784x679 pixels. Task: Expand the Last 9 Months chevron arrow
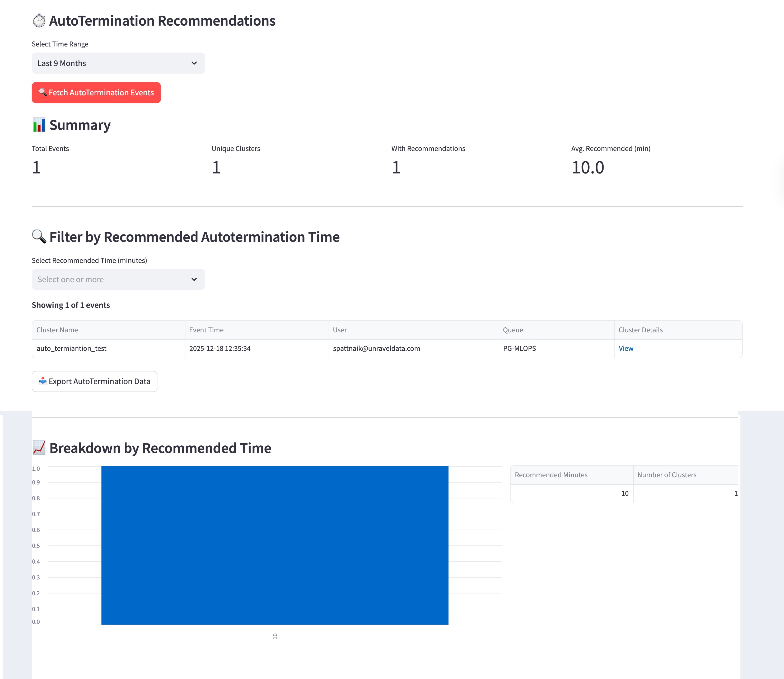click(x=194, y=63)
